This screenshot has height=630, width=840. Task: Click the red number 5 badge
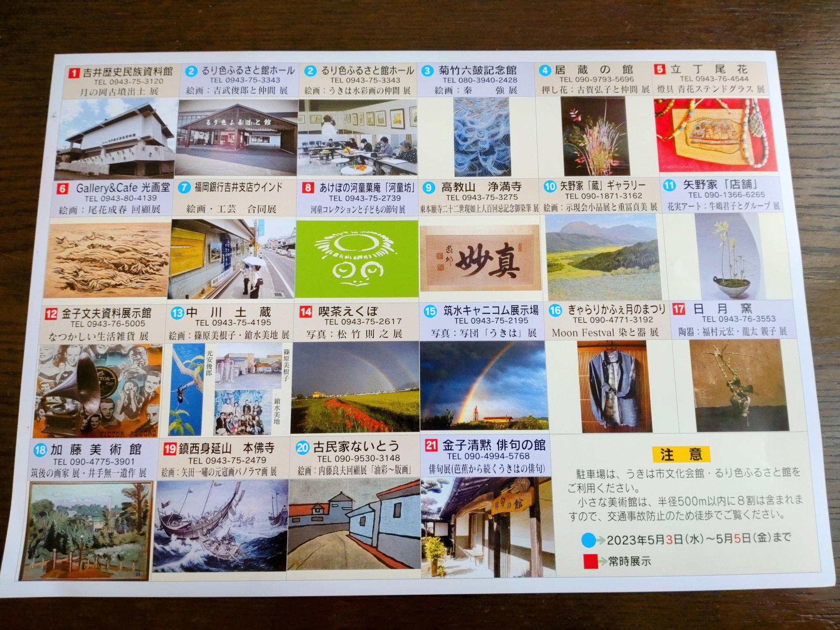tap(660, 69)
